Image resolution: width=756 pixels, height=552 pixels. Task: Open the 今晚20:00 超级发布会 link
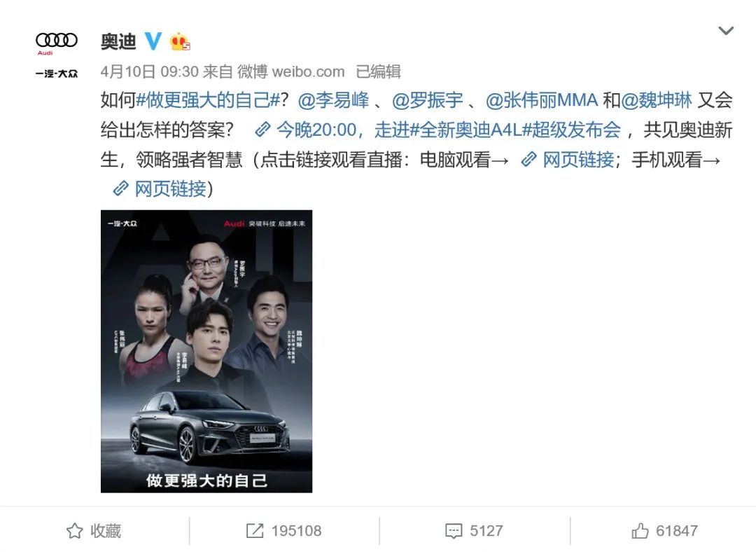click(437, 130)
